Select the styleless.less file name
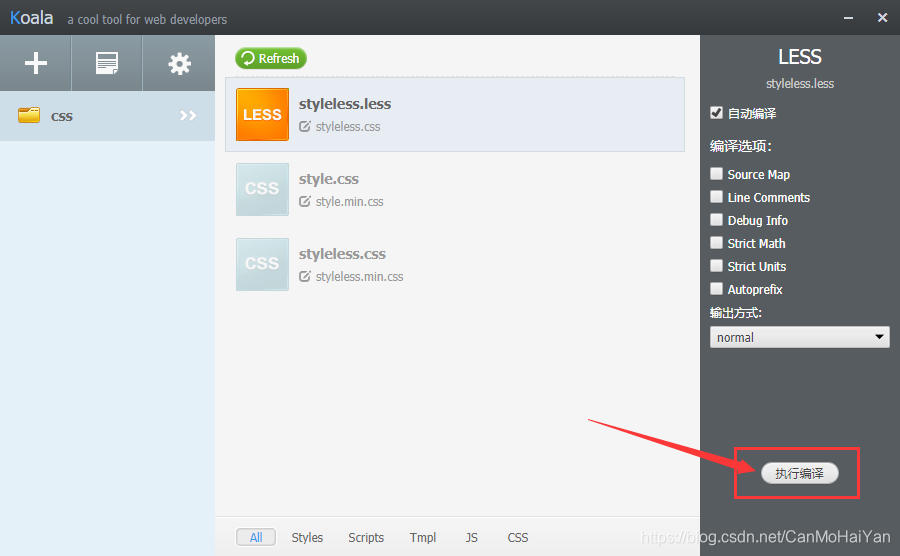The image size is (900, 556). (x=345, y=104)
